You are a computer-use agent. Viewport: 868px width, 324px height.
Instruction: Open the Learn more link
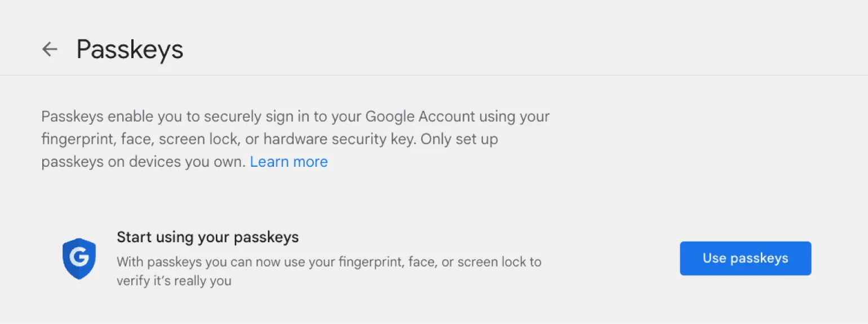click(x=289, y=162)
